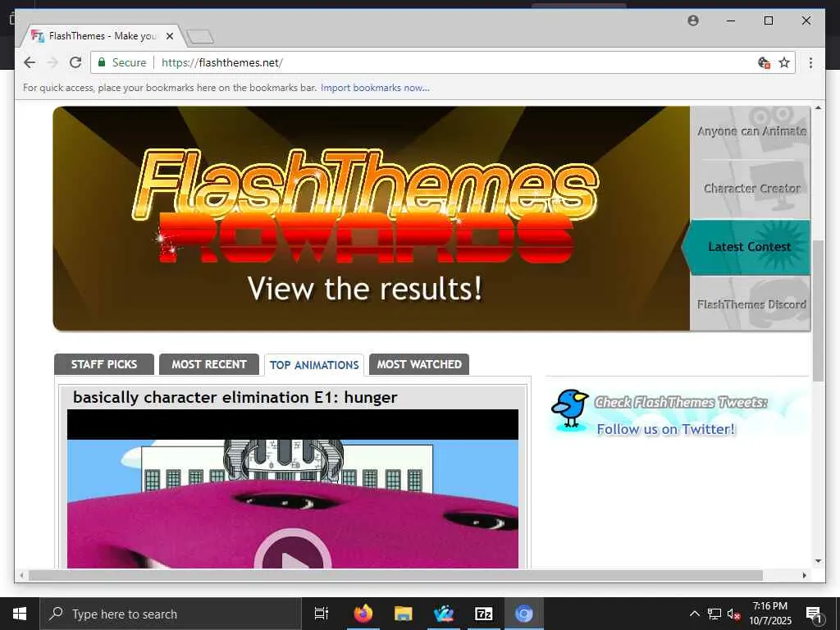Open the blocked-content icon in address bar
The height and width of the screenshot is (630, 840).
pyautogui.click(x=764, y=62)
